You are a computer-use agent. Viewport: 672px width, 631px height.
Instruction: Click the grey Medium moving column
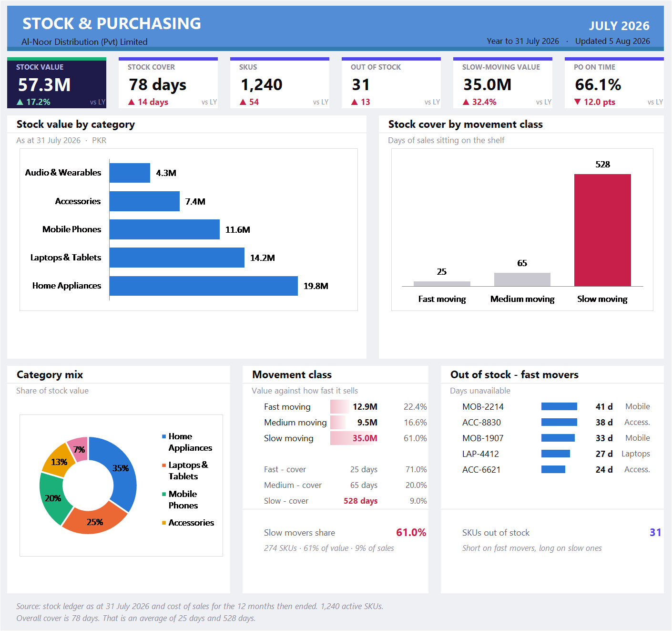(x=522, y=279)
